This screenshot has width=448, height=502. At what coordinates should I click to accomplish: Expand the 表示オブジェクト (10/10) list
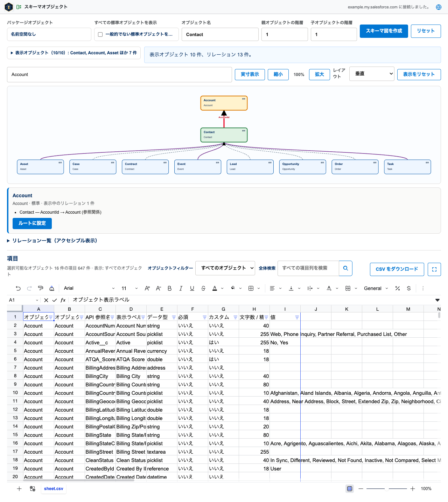pyautogui.click(x=74, y=53)
